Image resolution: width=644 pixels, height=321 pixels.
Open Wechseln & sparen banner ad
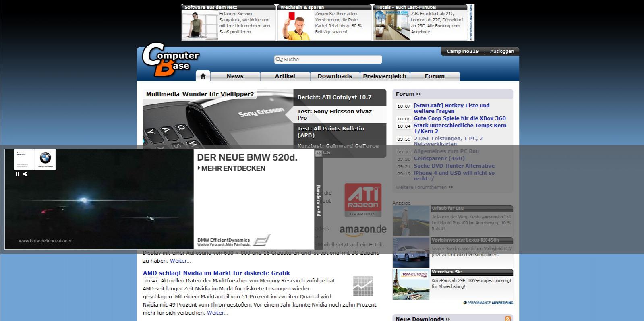[x=324, y=23]
